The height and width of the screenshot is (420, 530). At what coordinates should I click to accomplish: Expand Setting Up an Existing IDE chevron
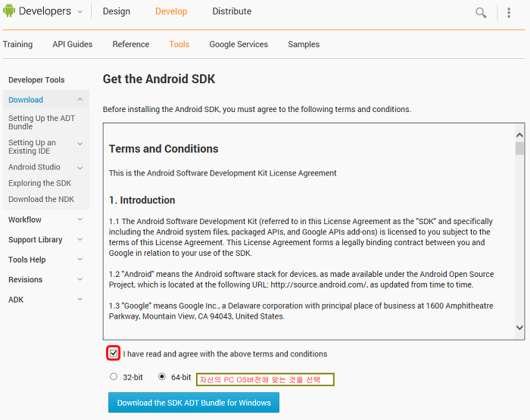point(80,144)
